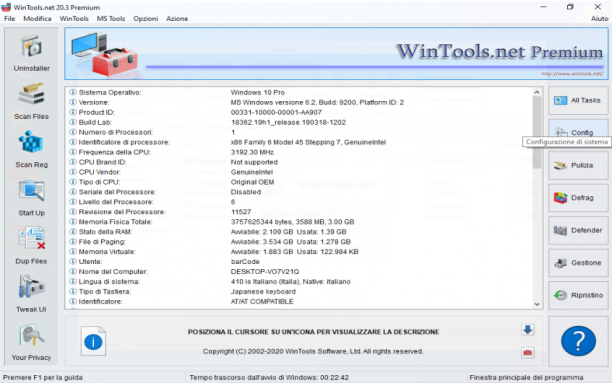Click the large blue question mark help button

pos(578,341)
